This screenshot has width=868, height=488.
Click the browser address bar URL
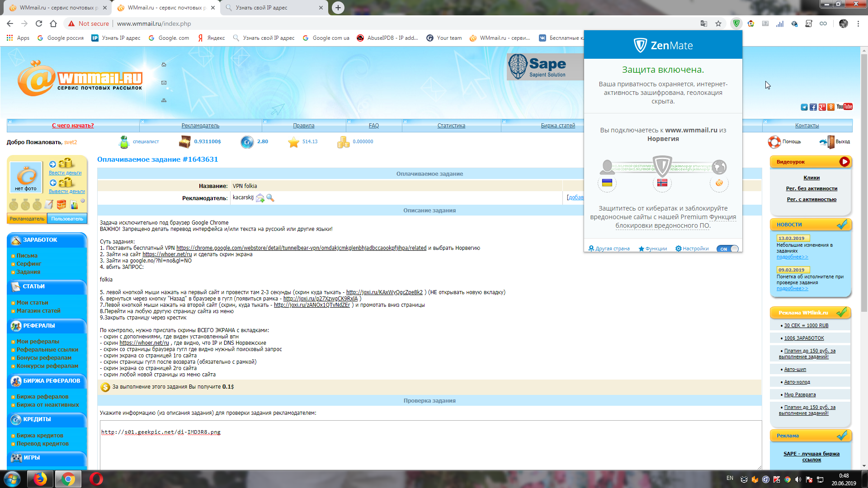tap(154, 23)
